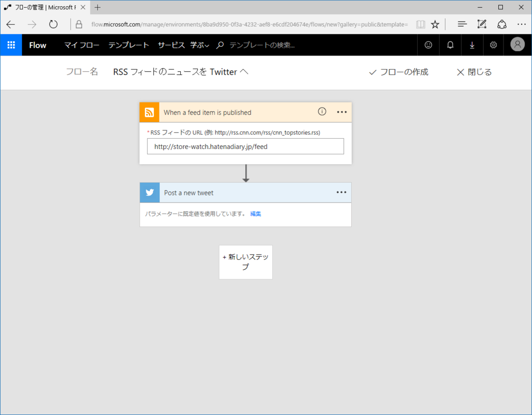Click the 編集 link
The width and height of the screenshot is (532, 415).
(x=256, y=213)
